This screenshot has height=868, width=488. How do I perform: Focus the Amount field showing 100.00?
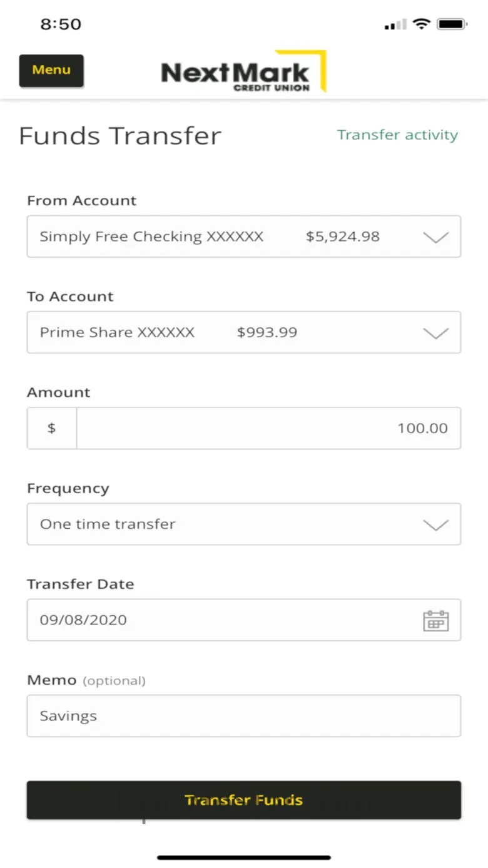point(268,428)
